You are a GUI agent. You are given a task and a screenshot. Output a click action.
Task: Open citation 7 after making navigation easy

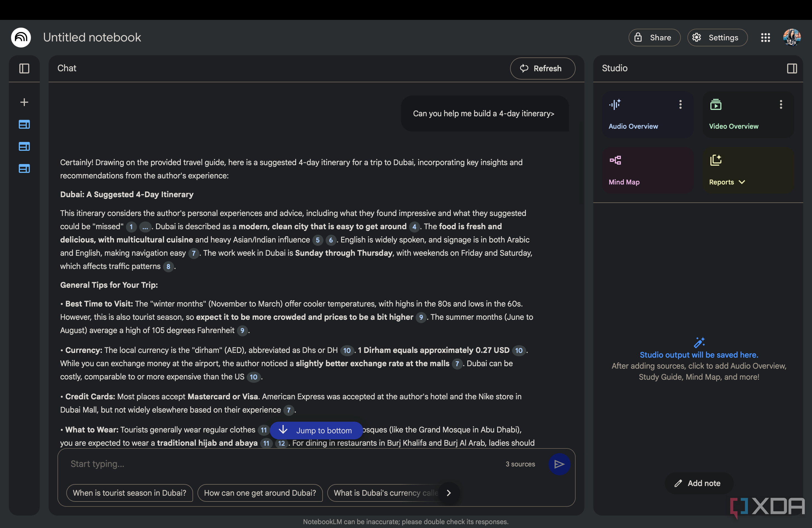coord(194,254)
